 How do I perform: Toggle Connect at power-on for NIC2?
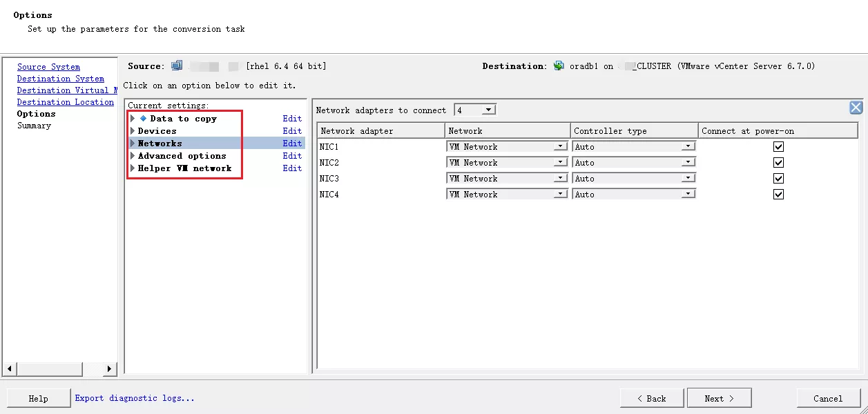(x=778, y=163)
